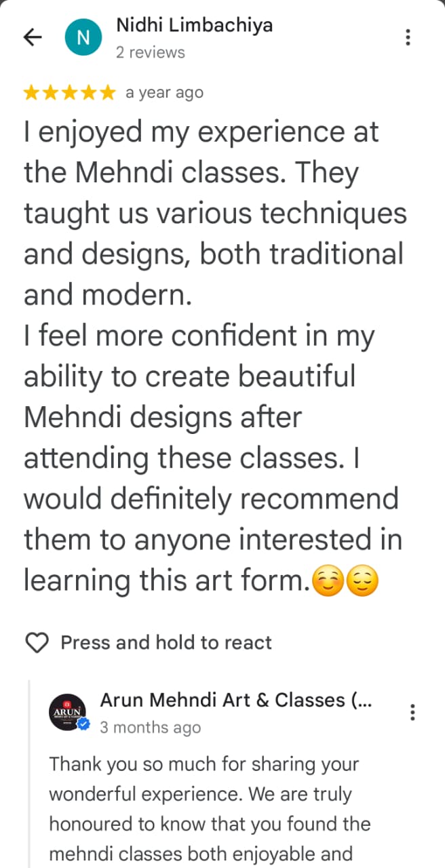Open Arun Mehndi business logo
This screenshot has height=868, width=445.
[x=67, y=712]
